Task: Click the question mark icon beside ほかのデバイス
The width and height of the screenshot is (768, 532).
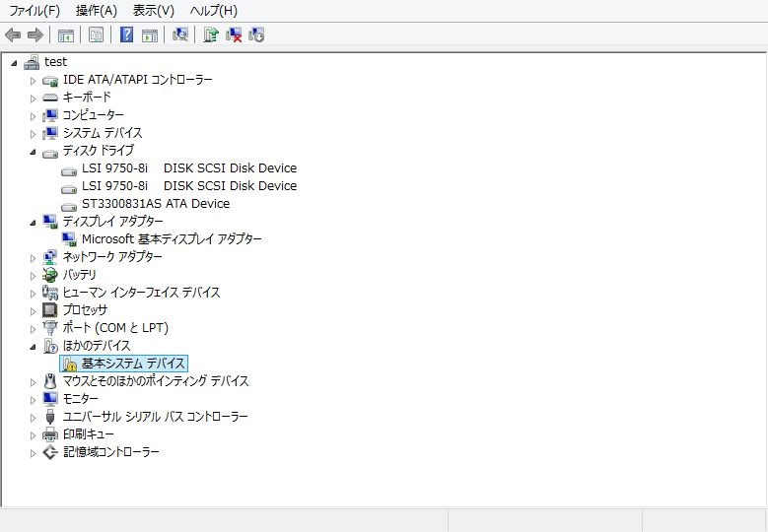Action: [50, 346]
